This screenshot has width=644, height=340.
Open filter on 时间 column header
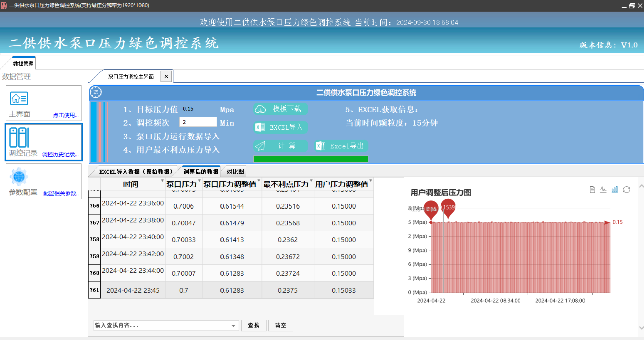coord(162,181)
